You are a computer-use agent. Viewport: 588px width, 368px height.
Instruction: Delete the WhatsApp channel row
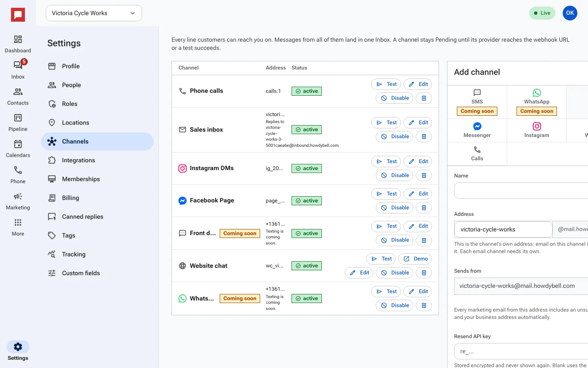click(424, 305)
